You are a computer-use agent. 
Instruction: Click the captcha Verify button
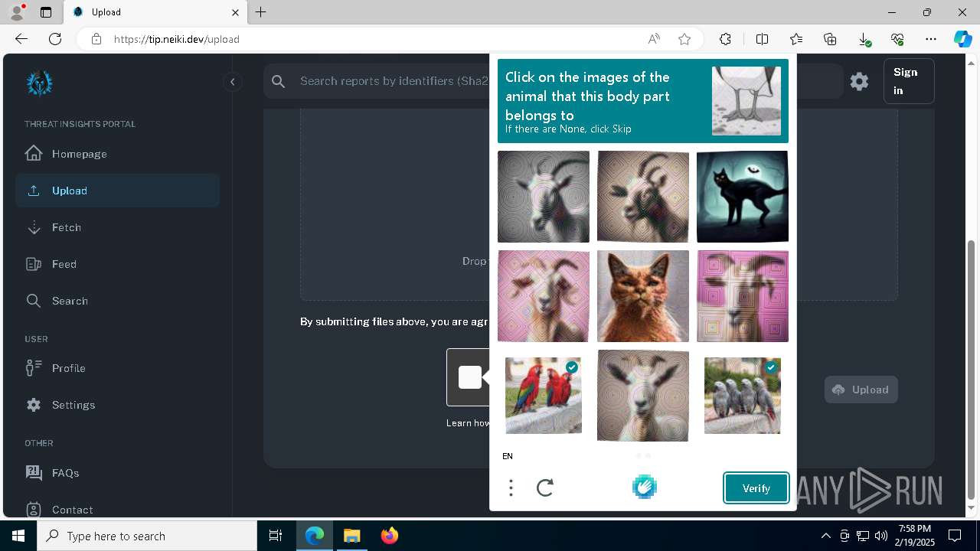[x=756, y=488]
